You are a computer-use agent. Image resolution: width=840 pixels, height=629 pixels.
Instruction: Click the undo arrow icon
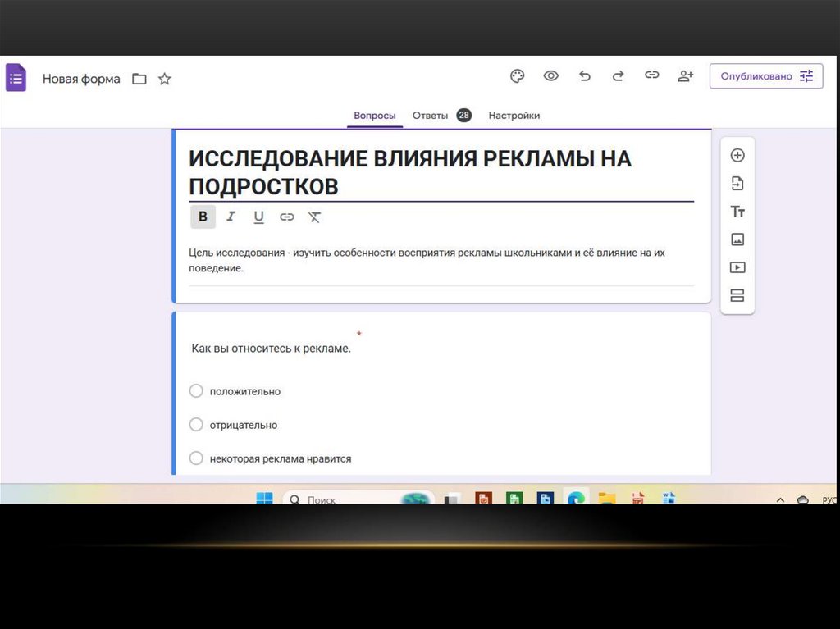(x=585, y=76)
